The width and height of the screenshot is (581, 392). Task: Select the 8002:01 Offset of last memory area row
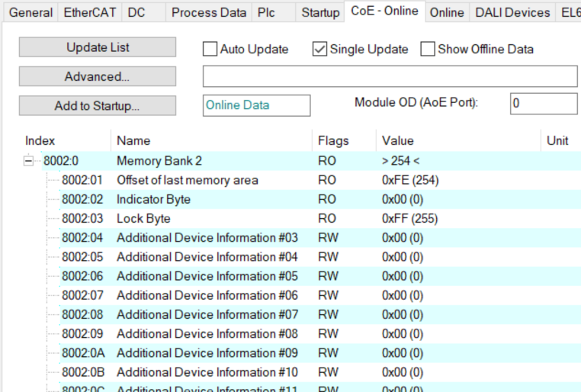[187, 181]
